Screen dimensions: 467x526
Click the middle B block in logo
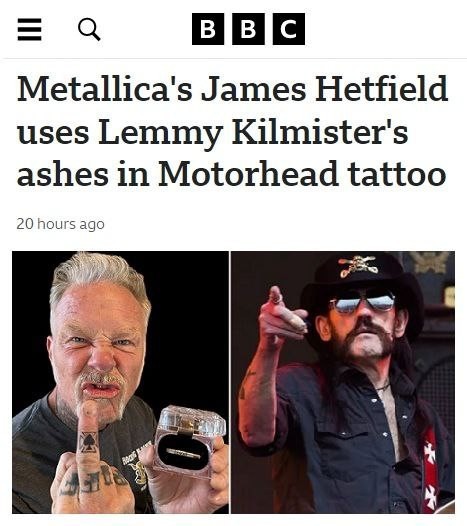[248, 29]
